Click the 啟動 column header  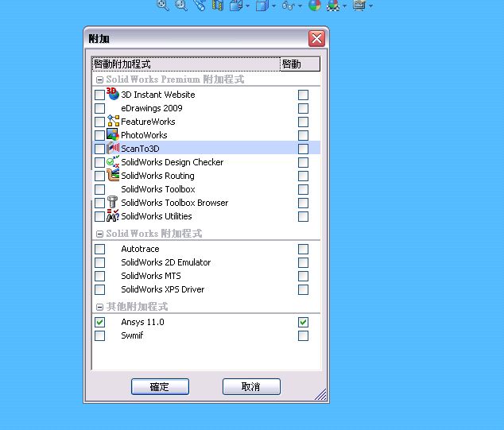pos(300,64)
